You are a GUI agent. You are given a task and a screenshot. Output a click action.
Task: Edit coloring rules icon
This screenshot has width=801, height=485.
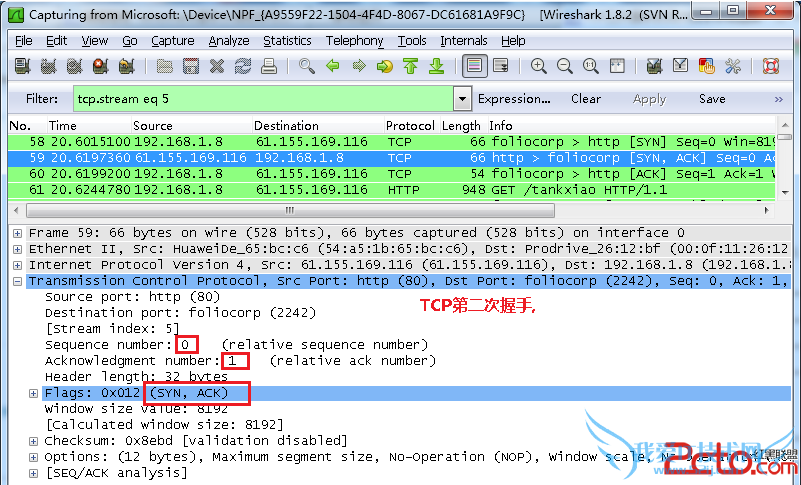706,66
